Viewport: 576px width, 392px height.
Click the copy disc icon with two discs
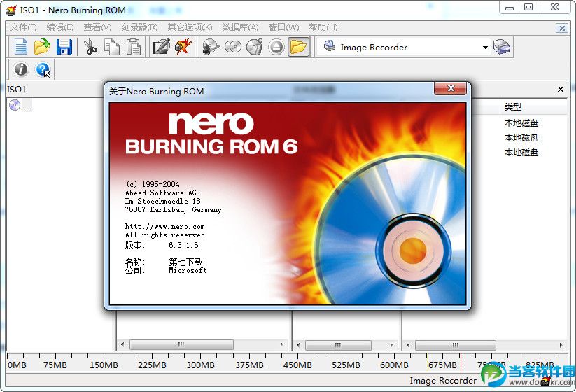[233, 47]
